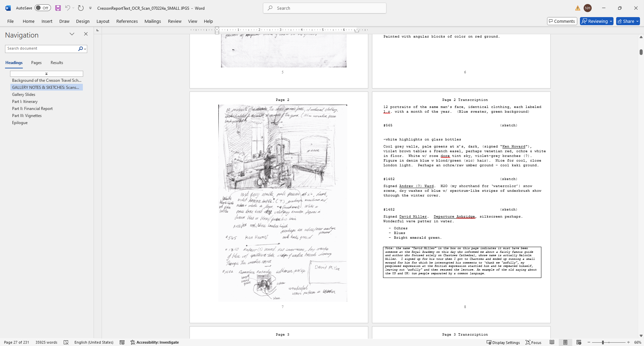
Task: Switch to Read Mode view icon
Action: tap(552, 342)
